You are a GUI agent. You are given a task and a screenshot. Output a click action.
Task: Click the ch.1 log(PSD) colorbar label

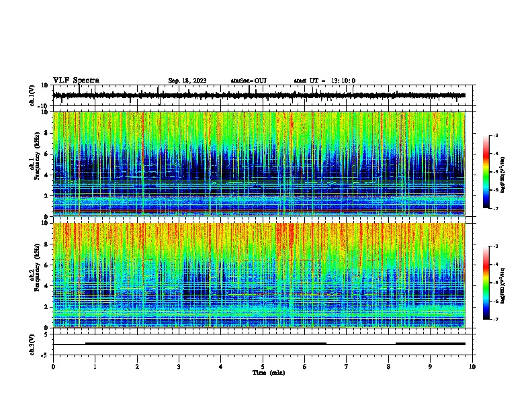[x=503, y=175]
